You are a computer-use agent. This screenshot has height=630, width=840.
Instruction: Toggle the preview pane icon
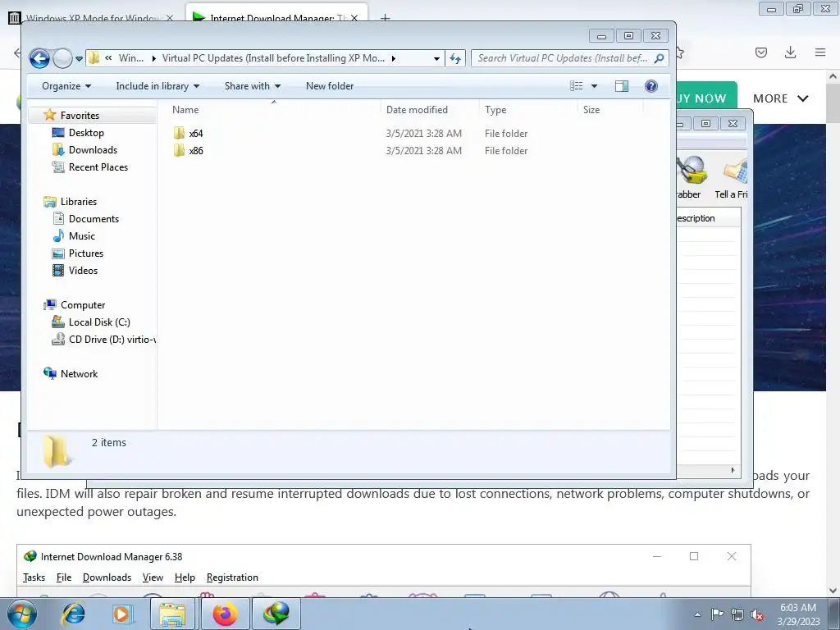(x=622, y=86)
